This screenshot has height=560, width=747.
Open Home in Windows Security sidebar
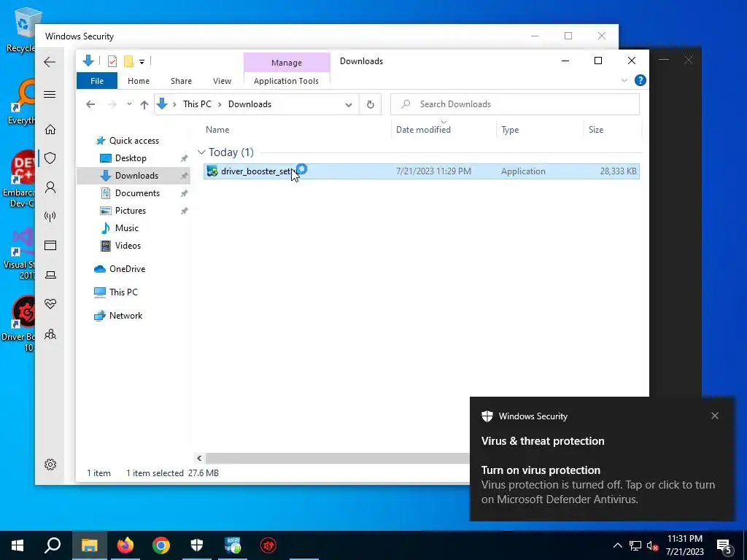coord(50,129)
